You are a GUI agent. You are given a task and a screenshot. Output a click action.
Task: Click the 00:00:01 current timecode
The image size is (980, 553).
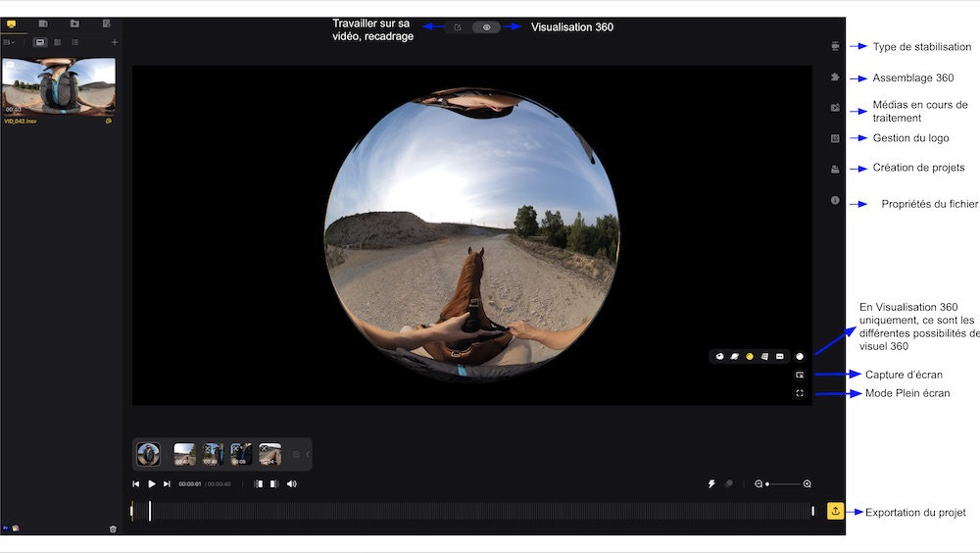pyautogui.click(x=190, y=484)
